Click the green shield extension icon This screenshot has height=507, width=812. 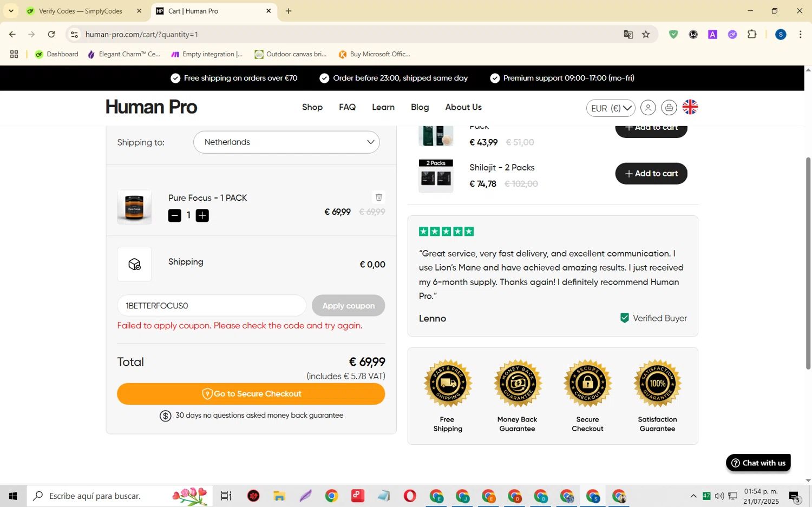[x=673, y=34]
